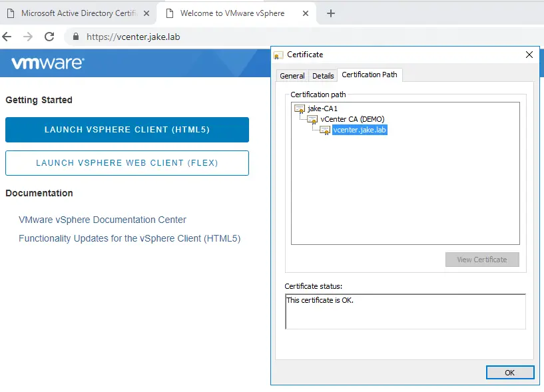Image resolution: width=544 pixels, height=392 pixels.
Task: Click the browser back arrow
Action: [7, 37]
